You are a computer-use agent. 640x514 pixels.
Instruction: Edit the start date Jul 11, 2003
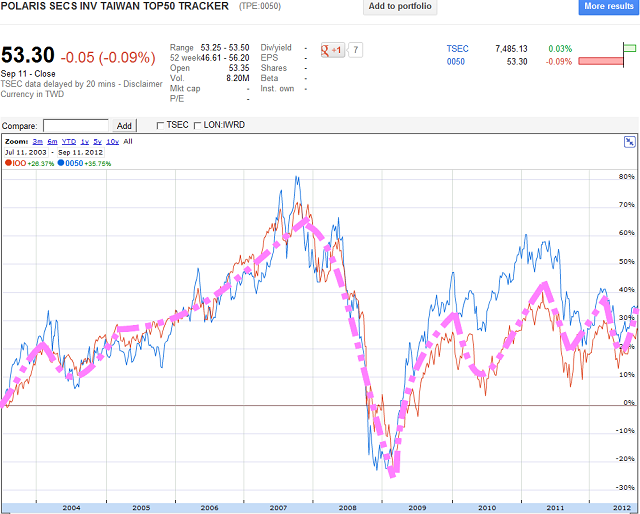click(x=26, y=152)
